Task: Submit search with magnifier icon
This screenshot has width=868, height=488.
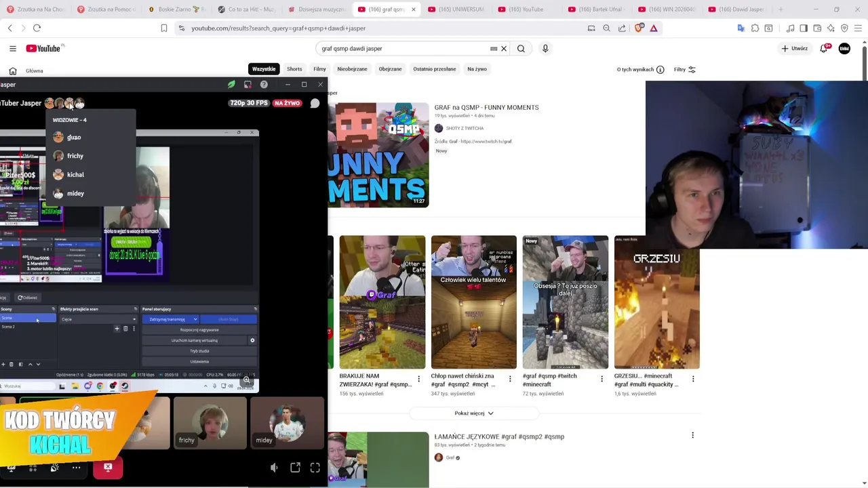Action: point(521,48)
